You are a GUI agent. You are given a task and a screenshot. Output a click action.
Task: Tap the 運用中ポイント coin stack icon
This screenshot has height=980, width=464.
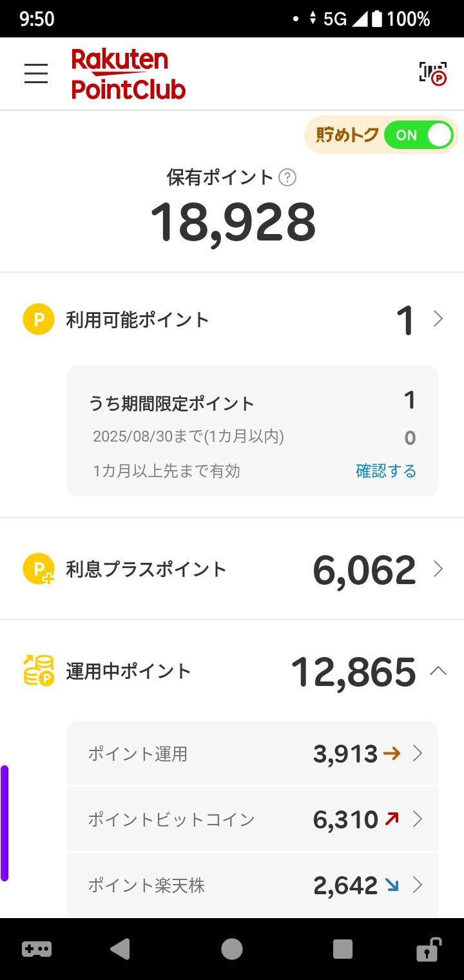pyautogui.click(x=39, y=671)
